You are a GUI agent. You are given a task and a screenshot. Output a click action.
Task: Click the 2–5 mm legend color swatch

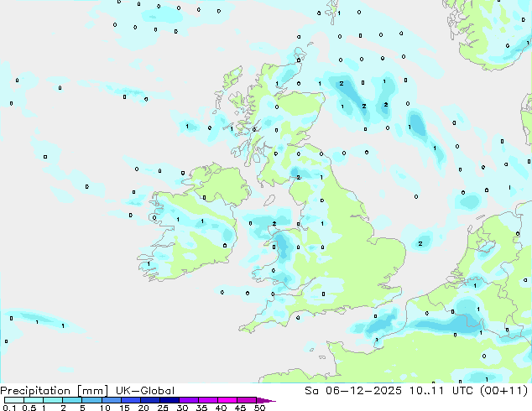point(72,400)
